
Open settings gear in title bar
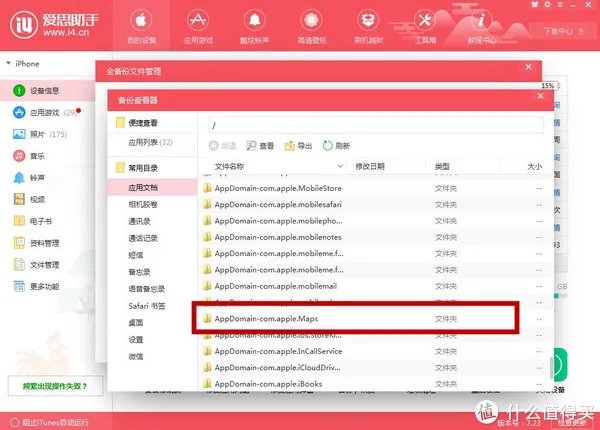(x=548, y=4)
